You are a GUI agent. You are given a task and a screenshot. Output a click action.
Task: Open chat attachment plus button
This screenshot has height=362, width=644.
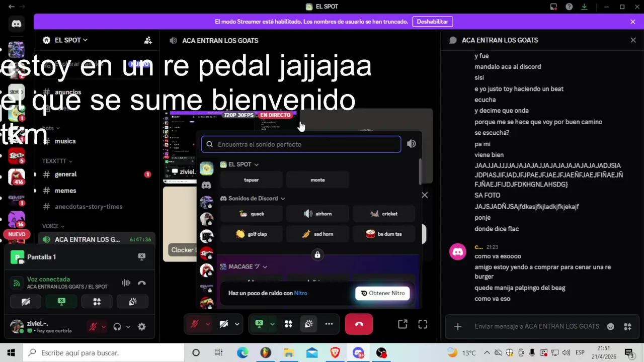(x=458, y=327)
